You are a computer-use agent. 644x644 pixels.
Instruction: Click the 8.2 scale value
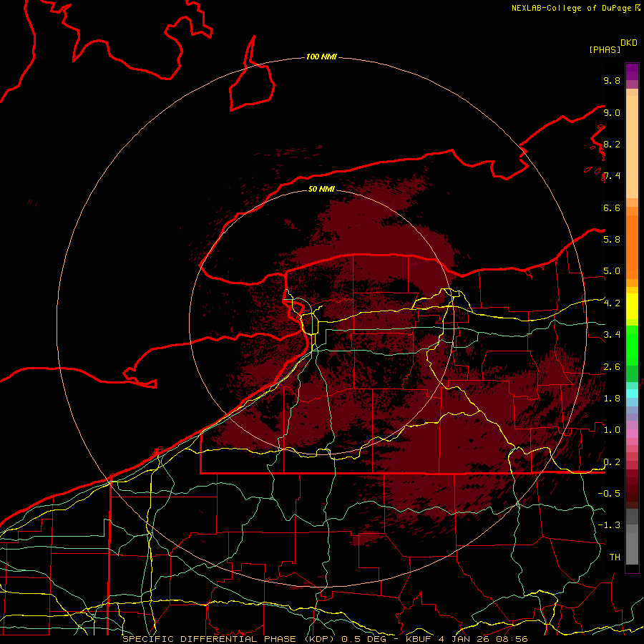pos(612,144)
